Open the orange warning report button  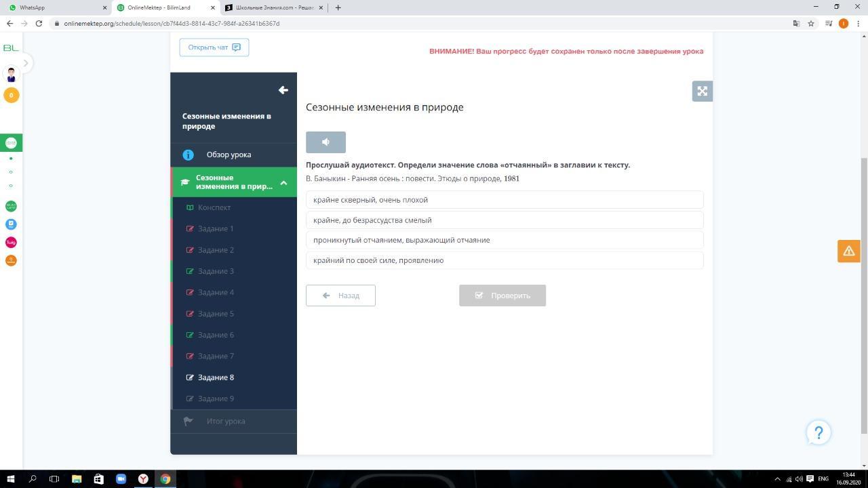tap(848, 251)
